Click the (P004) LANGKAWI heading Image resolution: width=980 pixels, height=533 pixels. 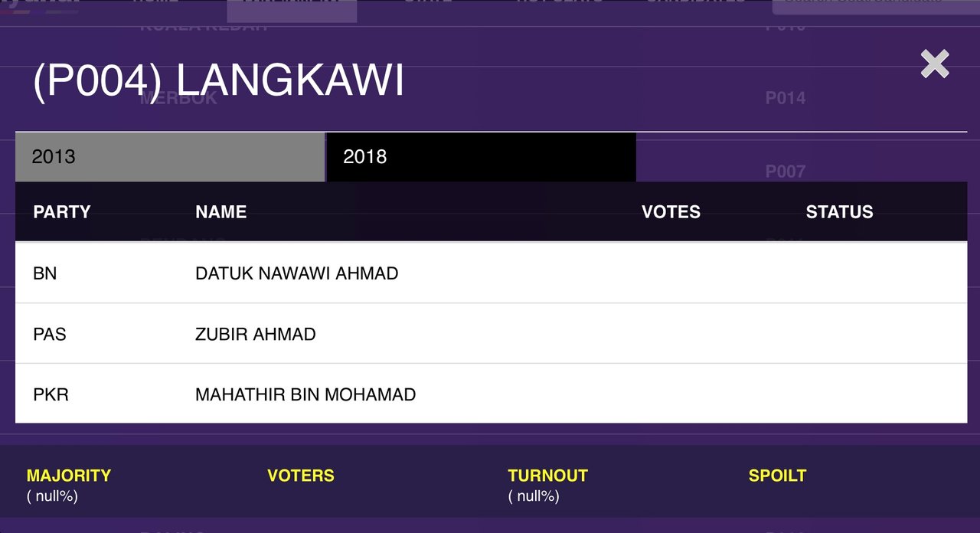(x=218, y=80)
